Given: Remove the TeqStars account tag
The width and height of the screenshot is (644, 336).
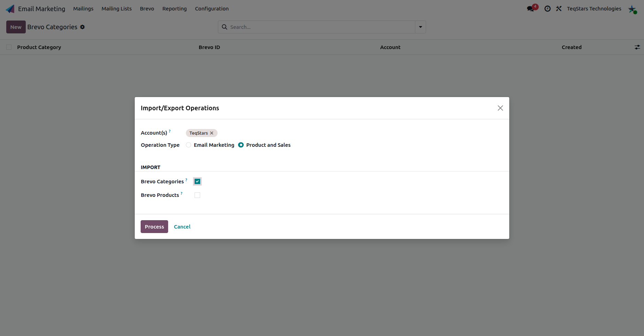Looking at the screenshot, I should pyautogui.click(x=212, y=133).
